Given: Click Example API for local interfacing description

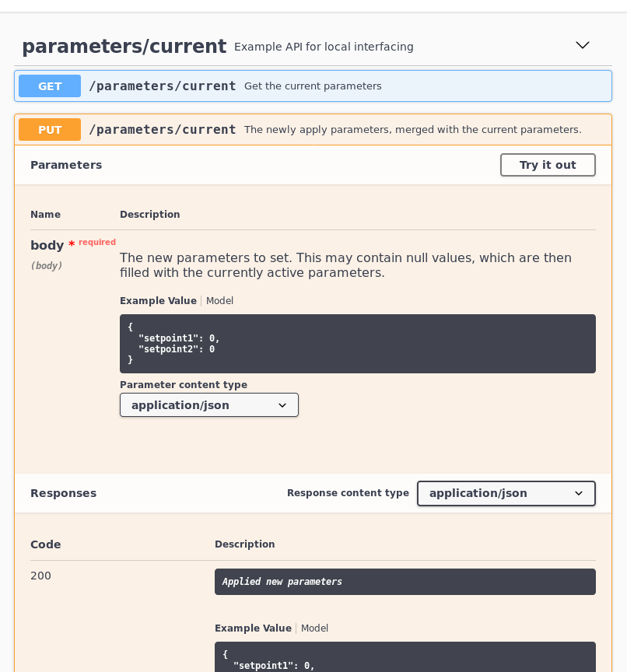Looking at the screenshot, I should tap(324, 47).
